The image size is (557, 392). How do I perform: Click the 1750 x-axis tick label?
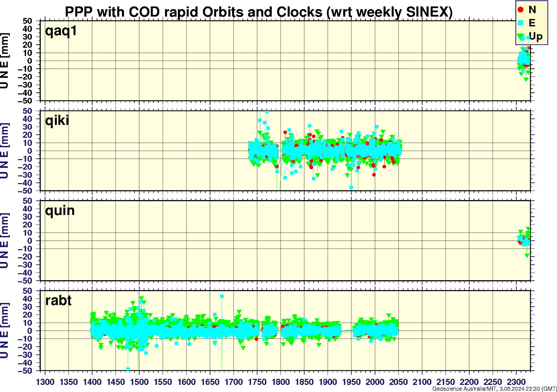coord(257,382)
